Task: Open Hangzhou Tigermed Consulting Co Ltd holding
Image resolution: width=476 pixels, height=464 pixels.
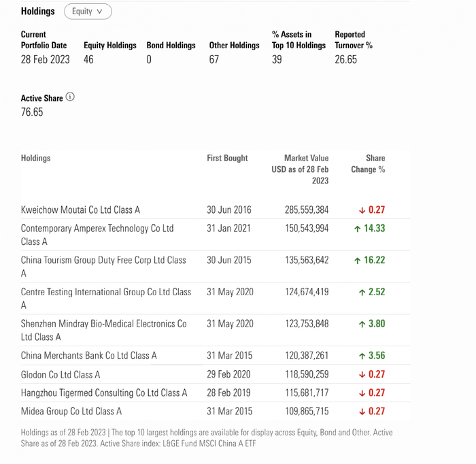Action: [104, 393]
